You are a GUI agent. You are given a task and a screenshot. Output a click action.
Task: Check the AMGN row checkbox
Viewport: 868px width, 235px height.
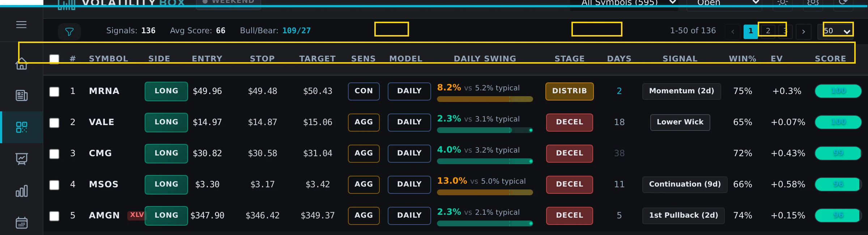point(54,216)
